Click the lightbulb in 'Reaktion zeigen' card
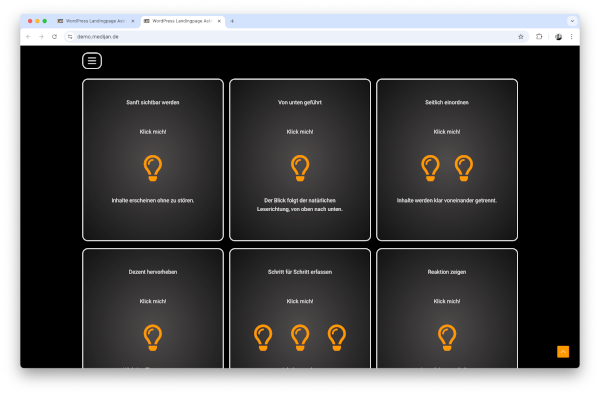The height and width of the screenshot is (395, 600). (447, 337)
